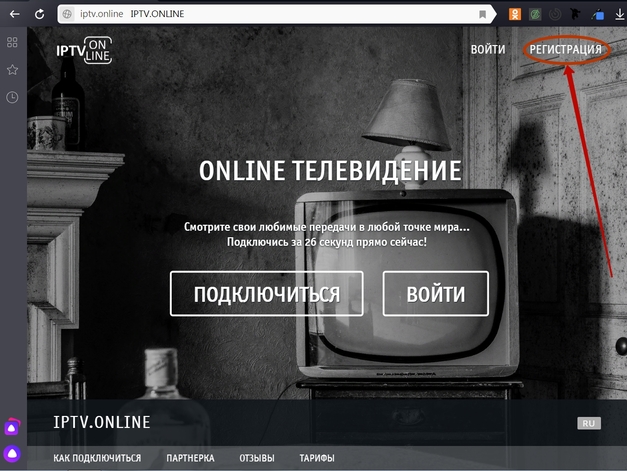Viewport: 627px width, 471px height.
Task: Open bookmarks star in the sidebar
Action: pos(12,70)
